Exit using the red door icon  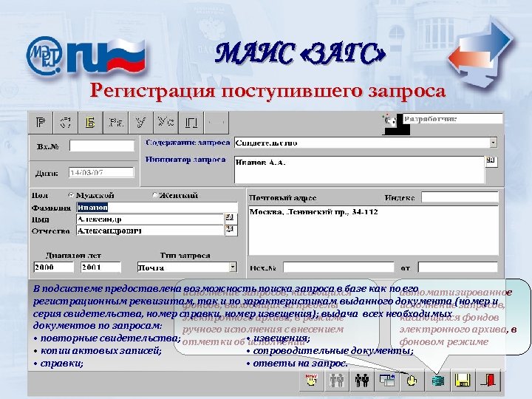(x=488, y=381)
